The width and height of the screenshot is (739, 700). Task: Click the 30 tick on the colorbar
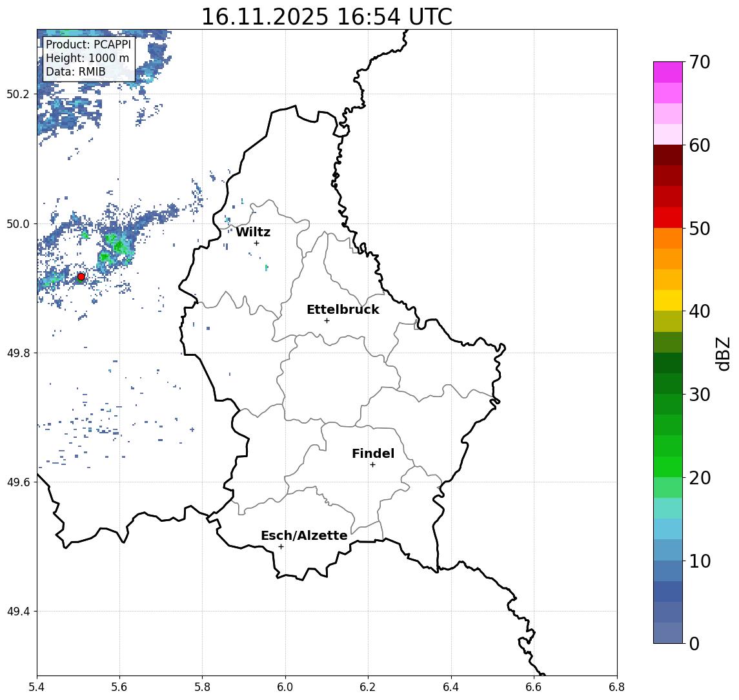click(700, 395)
